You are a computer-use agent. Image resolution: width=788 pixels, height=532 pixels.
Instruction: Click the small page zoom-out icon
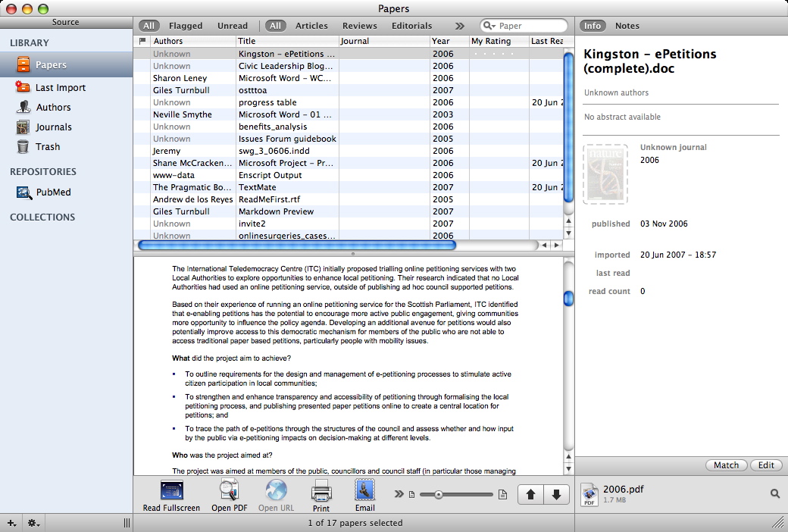point(411,495)
